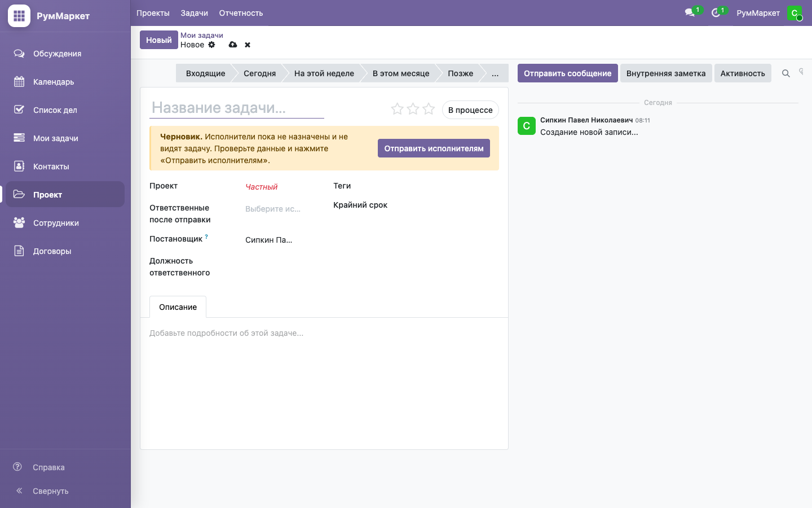Open Обсуждения in the sidebar

(x=65, y=54)
